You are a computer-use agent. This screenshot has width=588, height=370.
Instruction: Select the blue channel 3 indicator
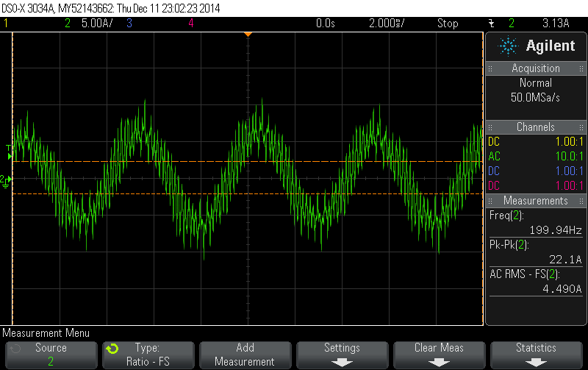click(x=129, y=24)
